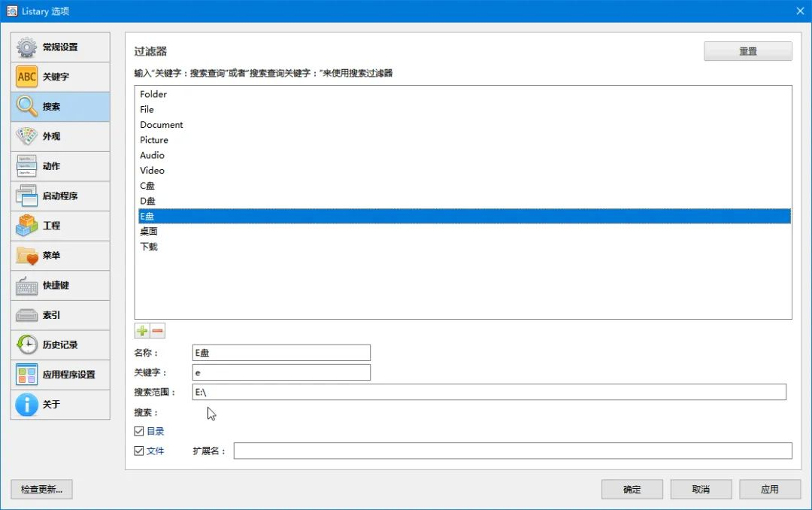Select the File filter row
The width and height of the screenshot is (812, 510).
click(465, 109)
